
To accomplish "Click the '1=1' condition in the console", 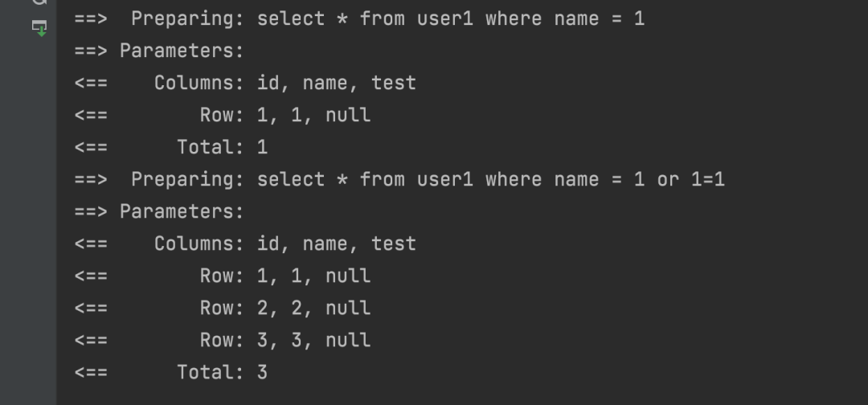I will 708,180.
